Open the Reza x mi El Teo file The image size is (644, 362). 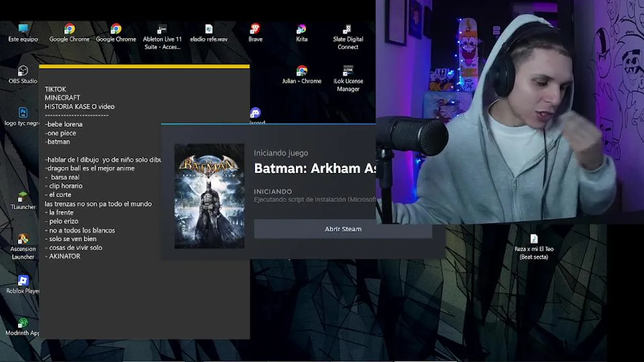click(x=534, y=246)
